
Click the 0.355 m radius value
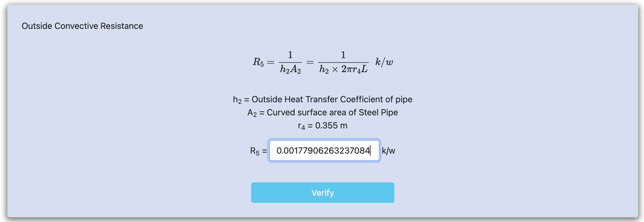point(331,125)
